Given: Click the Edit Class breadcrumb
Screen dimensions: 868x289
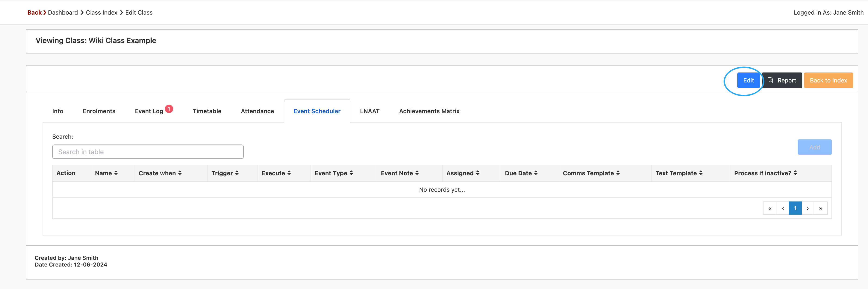Looking at the screenshot, I should [139, 13].
